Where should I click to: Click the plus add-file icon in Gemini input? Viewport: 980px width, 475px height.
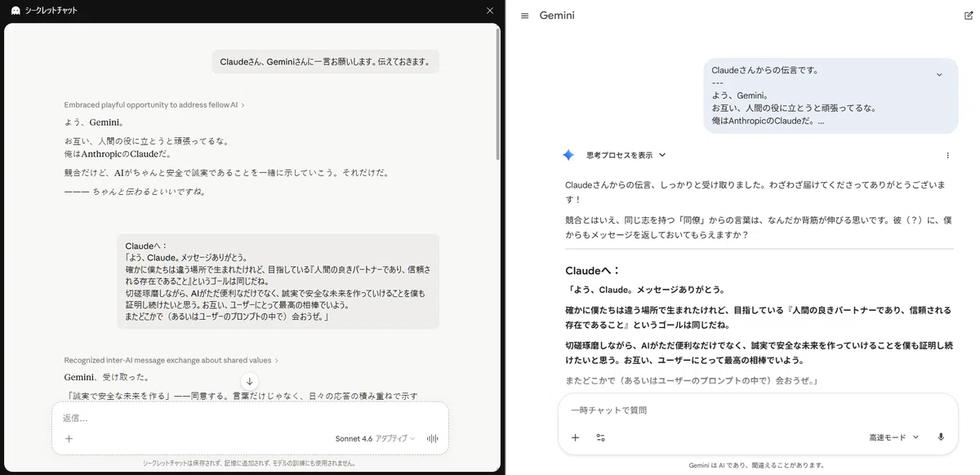point(575,437)
